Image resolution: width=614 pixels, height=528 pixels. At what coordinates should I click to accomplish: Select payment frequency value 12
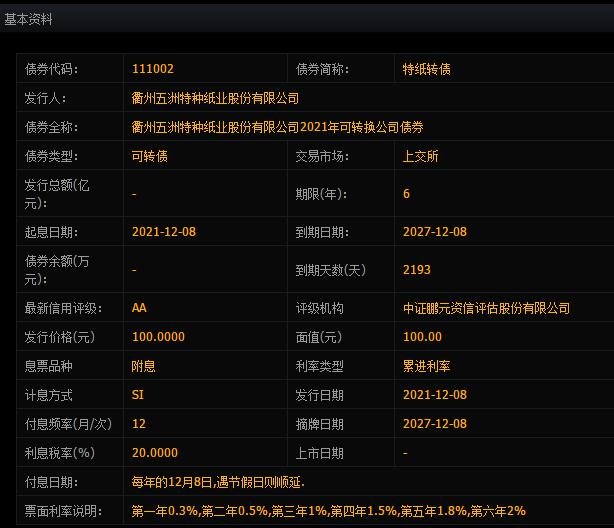pos(139,423)
